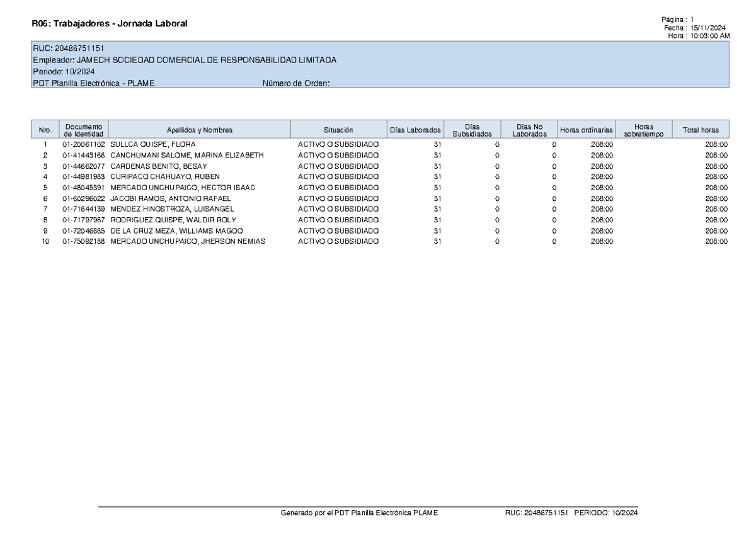Click the name MERCADO UNCHUPAICO, JHERSON NEMIAS
The height and width of the screenshot is (534, 756).
point(188,241)
